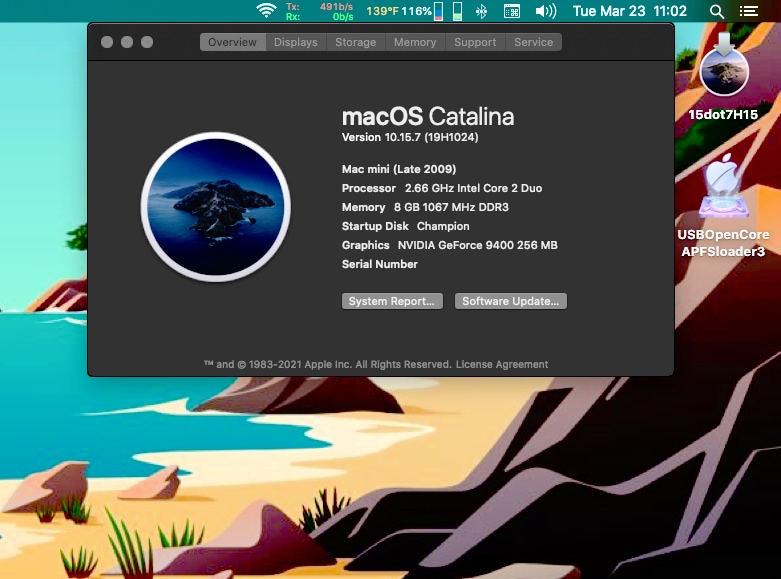The image size is (781, 579).
Task: Switch to the Storage tab
Action: [356, 42]
